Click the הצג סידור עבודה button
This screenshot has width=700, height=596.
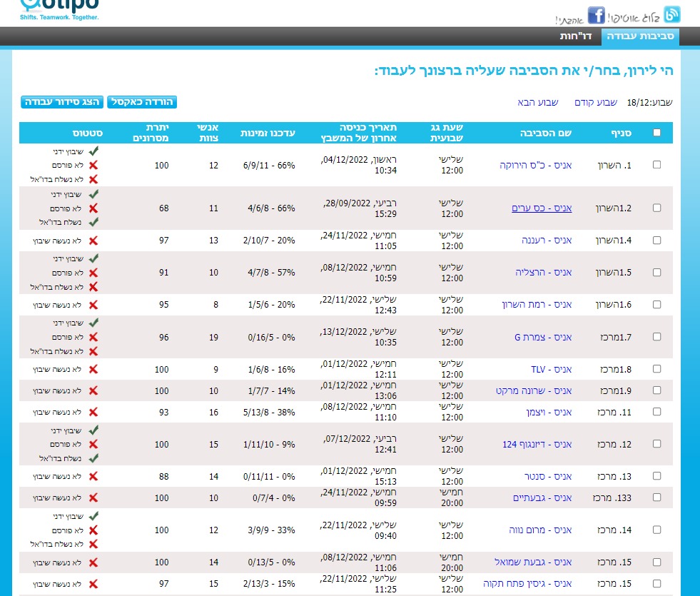click(x=63, y=102)
